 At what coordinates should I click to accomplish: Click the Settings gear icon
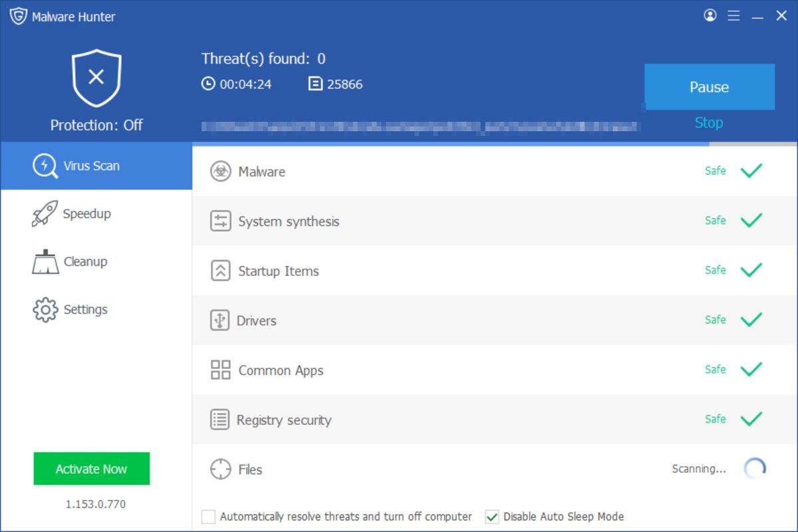coord(45,309)
